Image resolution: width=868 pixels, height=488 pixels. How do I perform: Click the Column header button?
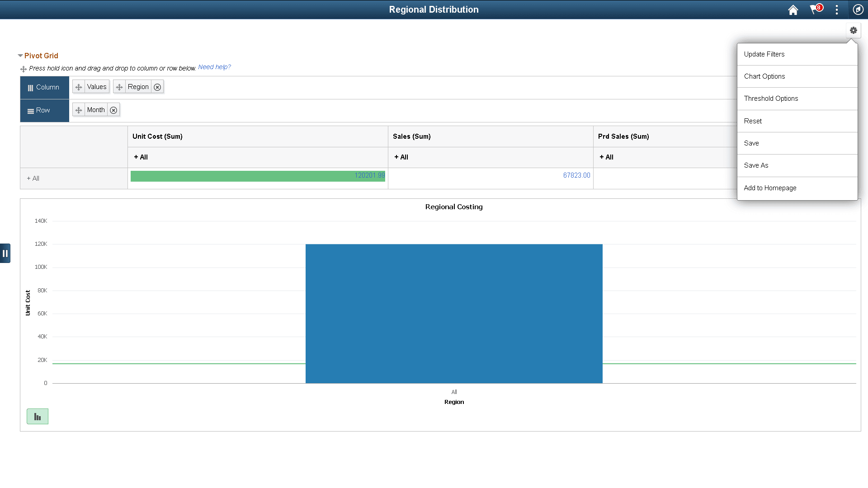[44, 87]
